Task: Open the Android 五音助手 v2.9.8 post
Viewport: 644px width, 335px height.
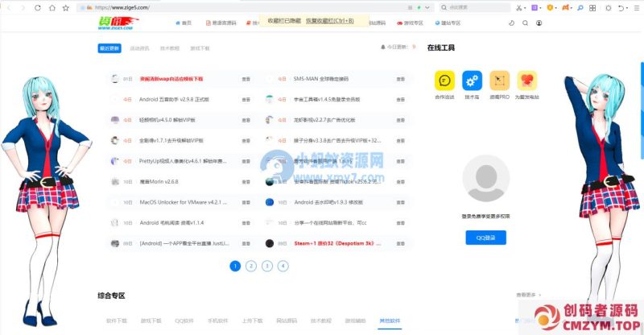Action: click(174, 100)
